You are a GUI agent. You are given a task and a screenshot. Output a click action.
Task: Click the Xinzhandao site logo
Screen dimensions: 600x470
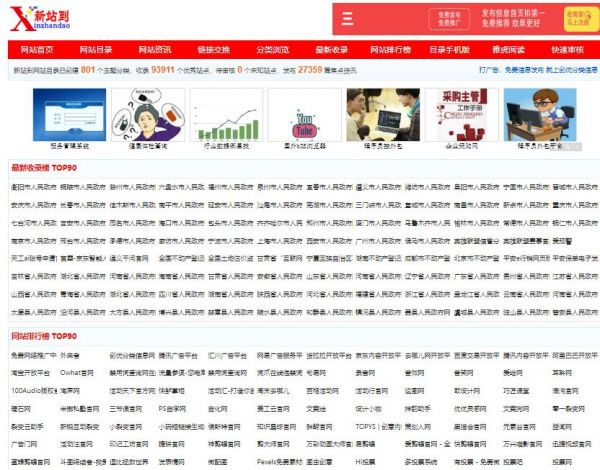coord(40,19)
